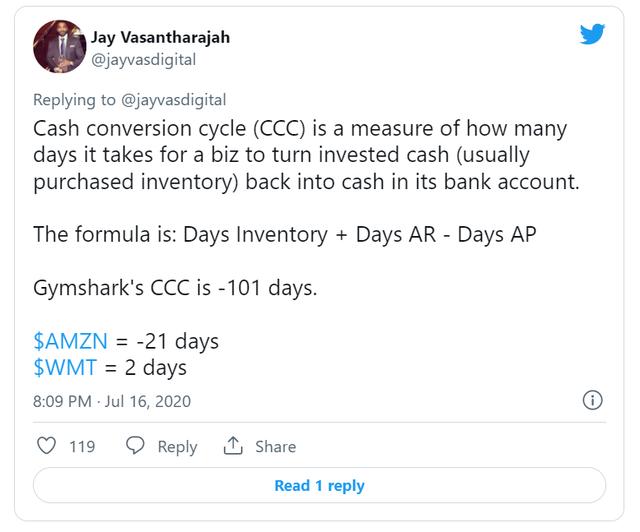Click the 'Gymshark's CCC is -101 days' line
Viewport: 640px width, 532px height.
point(175,289)
